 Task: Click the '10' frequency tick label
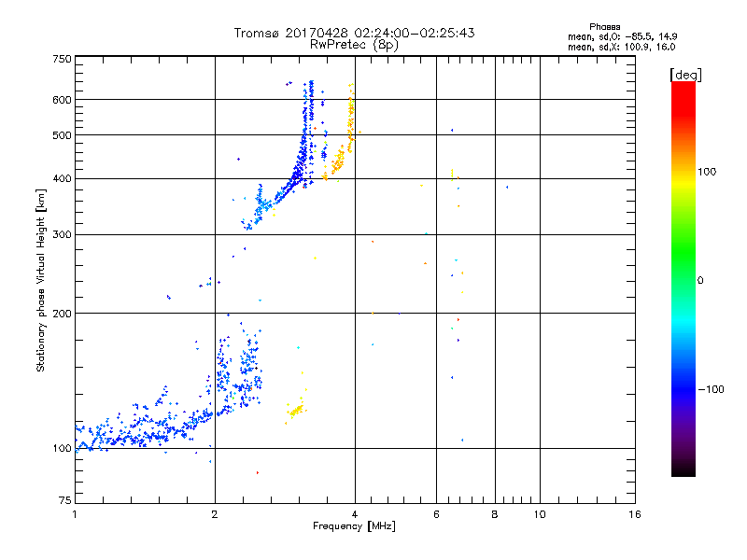540,514
